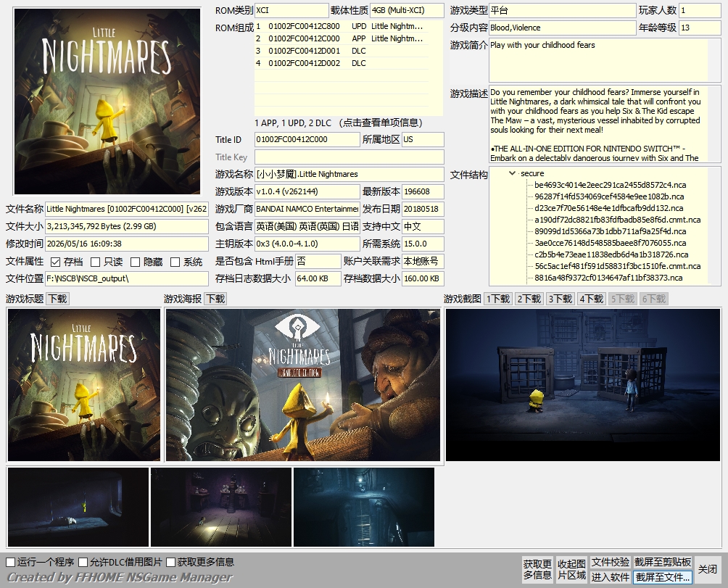Click the 4下载 screenshot button
This screenshot has width=728, height=588.
point(592,299)
